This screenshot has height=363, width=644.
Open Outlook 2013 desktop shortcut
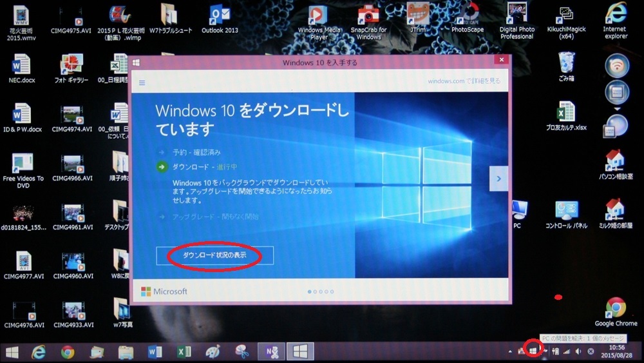pos(220,20)
